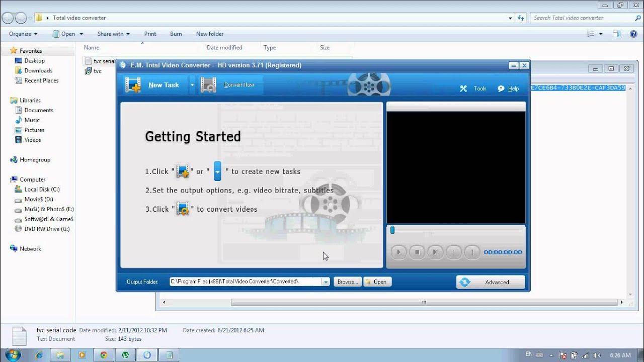
Task: Step to next frame in preview
Action: click(435, 252)
